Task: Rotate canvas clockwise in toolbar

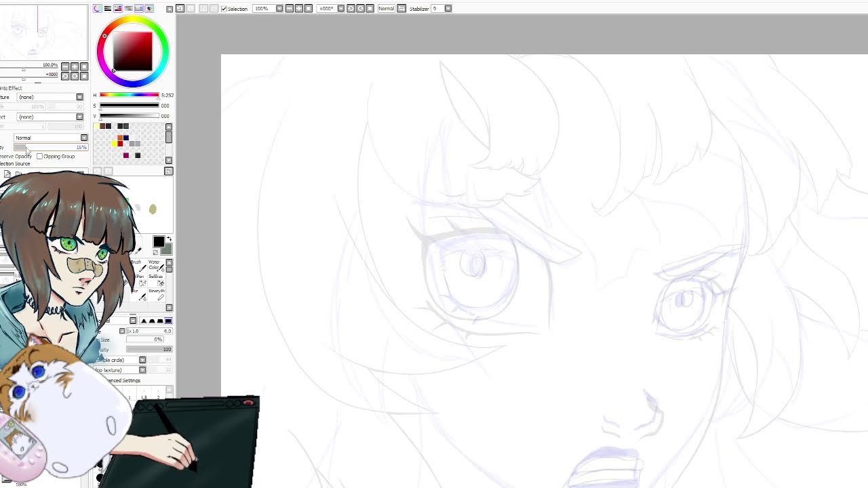Action: 360,8
